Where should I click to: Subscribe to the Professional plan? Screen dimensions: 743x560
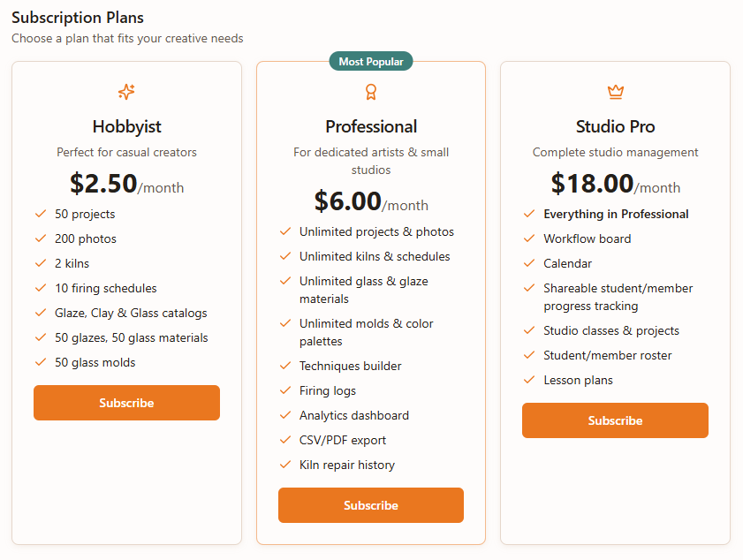coord(371,505)
